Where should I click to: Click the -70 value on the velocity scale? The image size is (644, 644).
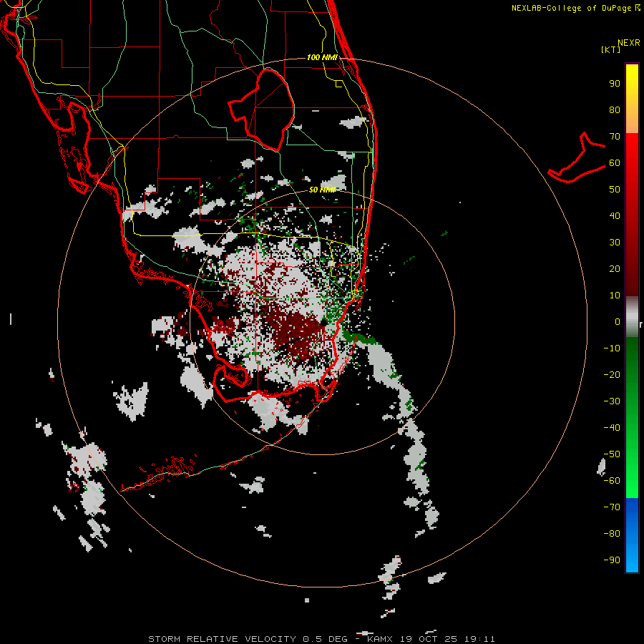tap(612, 507)
